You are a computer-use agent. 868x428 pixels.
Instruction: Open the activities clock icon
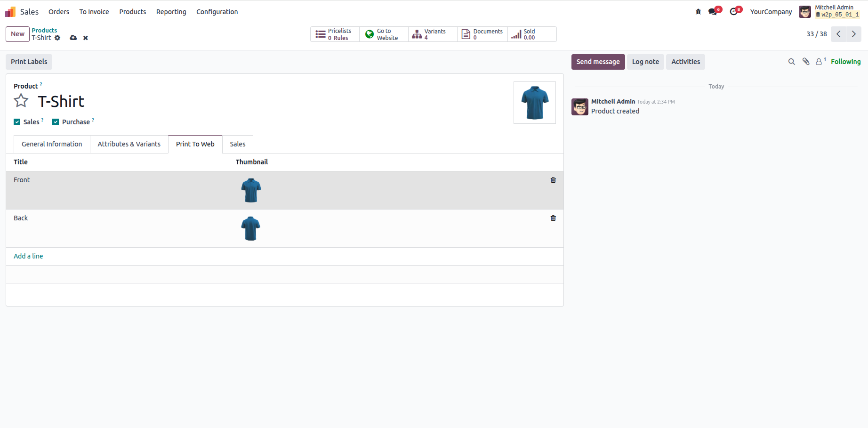734,12
